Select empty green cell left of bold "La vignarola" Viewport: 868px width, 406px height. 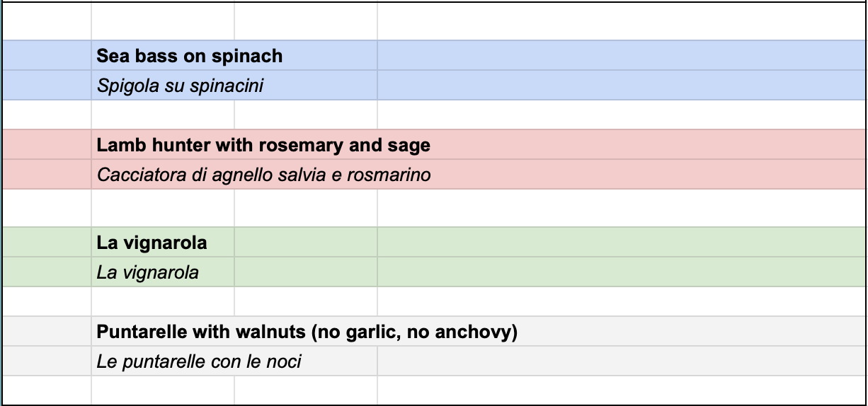point(47,243)
